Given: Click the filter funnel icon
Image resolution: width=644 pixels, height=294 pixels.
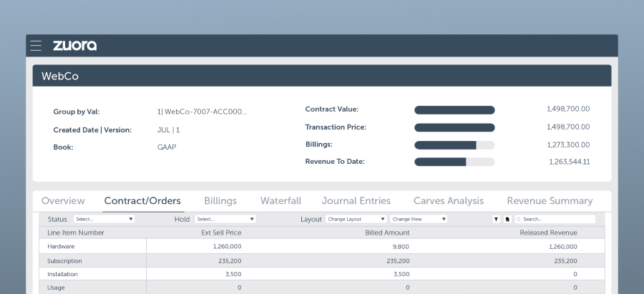Looking at the screenshot, I should coord(496,219).
